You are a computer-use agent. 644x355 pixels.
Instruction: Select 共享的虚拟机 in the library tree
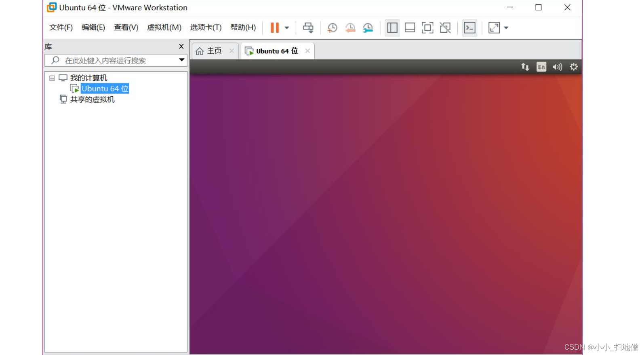[x=93, y=99]
